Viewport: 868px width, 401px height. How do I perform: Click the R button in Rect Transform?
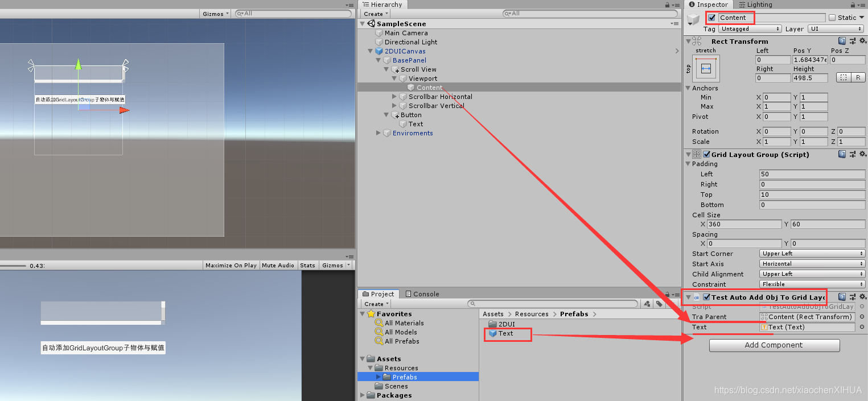(859, 77)
